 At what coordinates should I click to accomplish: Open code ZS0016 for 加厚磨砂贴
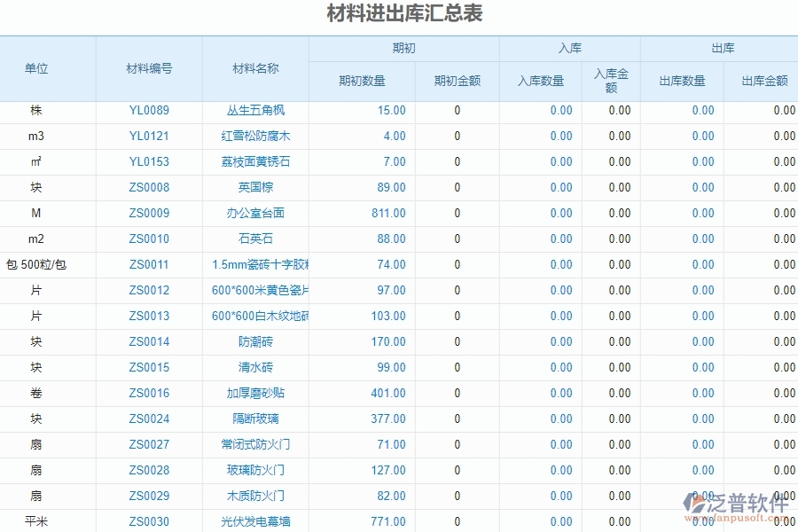[x=148, y=393]
